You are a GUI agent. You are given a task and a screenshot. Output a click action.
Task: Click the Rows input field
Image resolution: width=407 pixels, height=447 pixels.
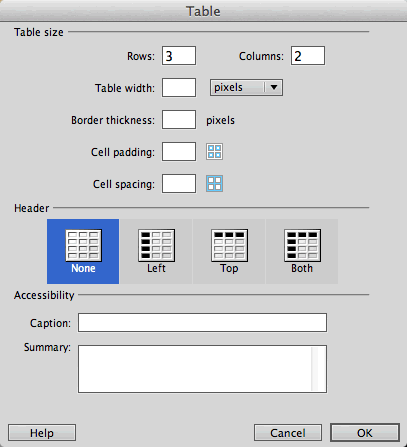click(179, 56)
